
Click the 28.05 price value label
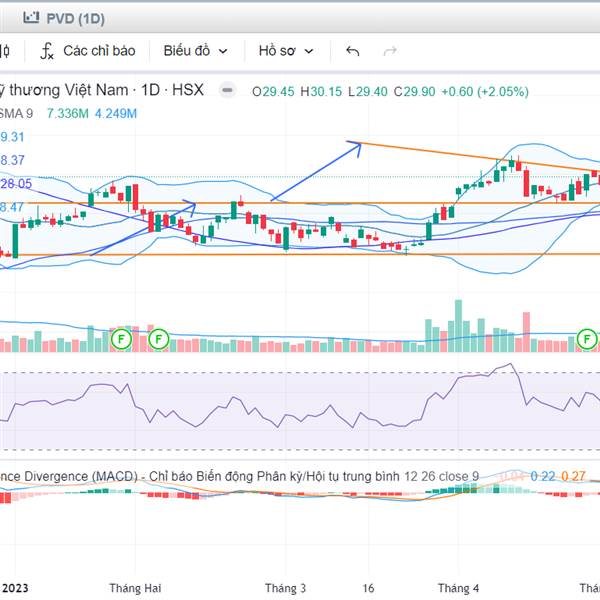(x=16, y=184)
